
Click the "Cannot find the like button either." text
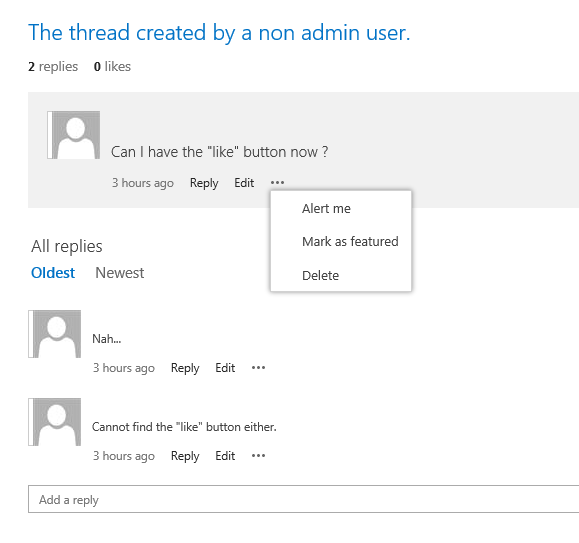tap(184, 427)
